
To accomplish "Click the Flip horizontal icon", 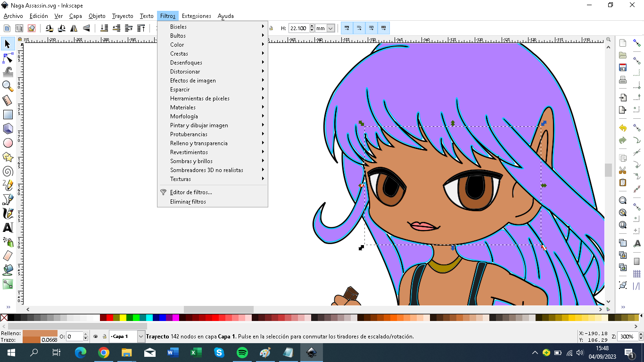I will pyautogui.click(x=74, y=28).
